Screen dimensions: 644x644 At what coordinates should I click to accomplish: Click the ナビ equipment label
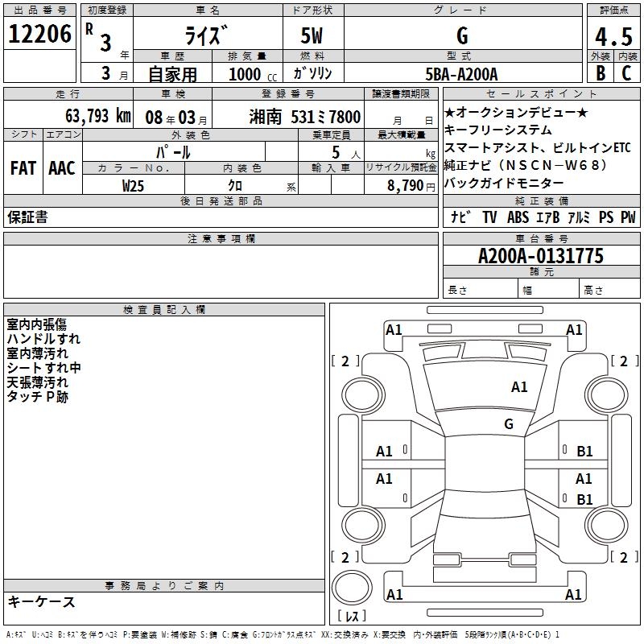pyautogui.click(x=460, y=217)
